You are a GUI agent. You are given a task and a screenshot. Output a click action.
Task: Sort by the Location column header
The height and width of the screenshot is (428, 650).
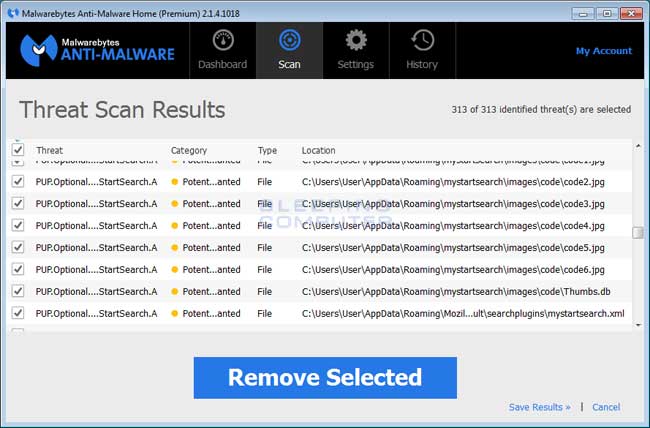pyautogui.click(x=318, y=151)
